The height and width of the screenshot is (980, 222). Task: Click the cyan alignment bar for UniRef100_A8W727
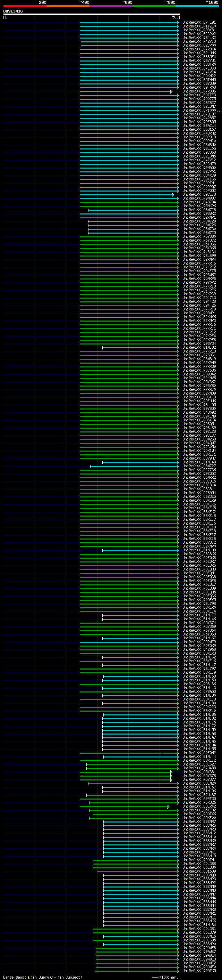(134, 466)
